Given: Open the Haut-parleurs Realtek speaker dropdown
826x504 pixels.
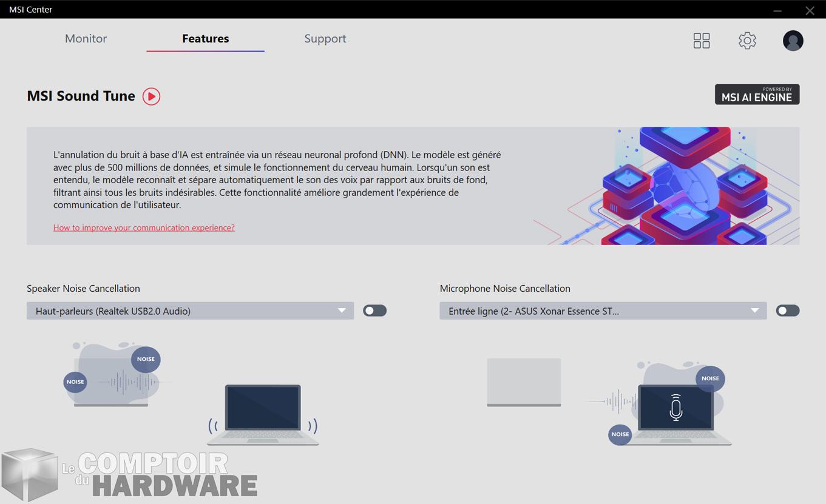Looking at the screenshot, I should click(x=190, y=311).
